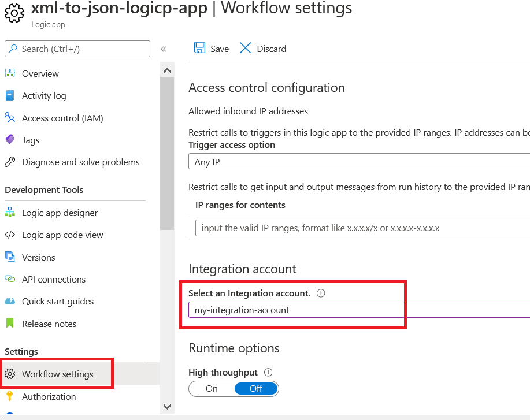Click the sidebar scrollbar up arrow
The height and width of the screenshot is (420, 530).
167,70
